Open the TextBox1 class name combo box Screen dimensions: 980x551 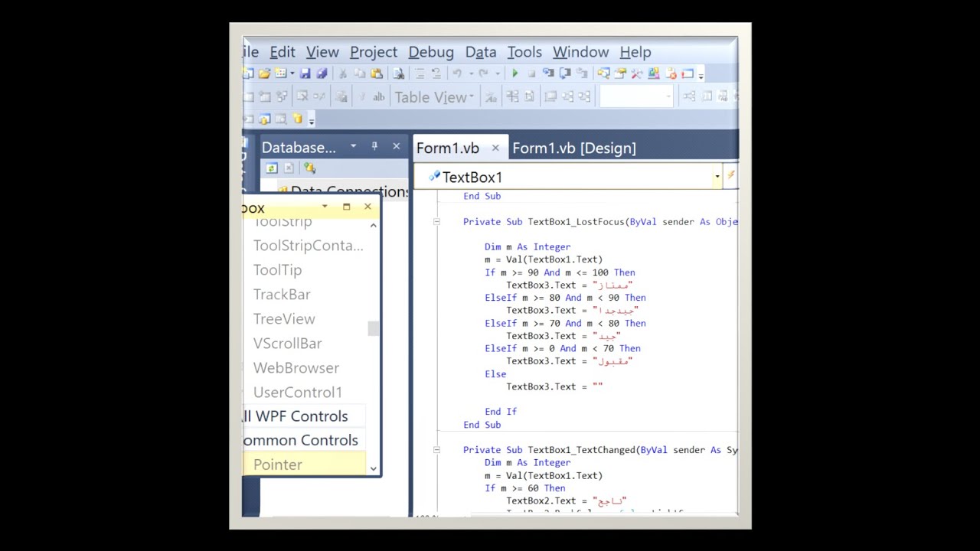point(570,177)
